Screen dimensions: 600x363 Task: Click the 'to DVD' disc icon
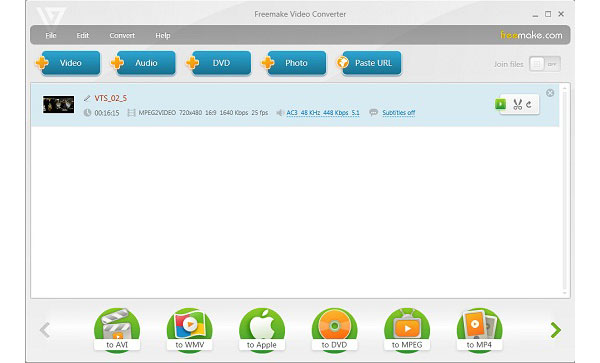point(334,330)
